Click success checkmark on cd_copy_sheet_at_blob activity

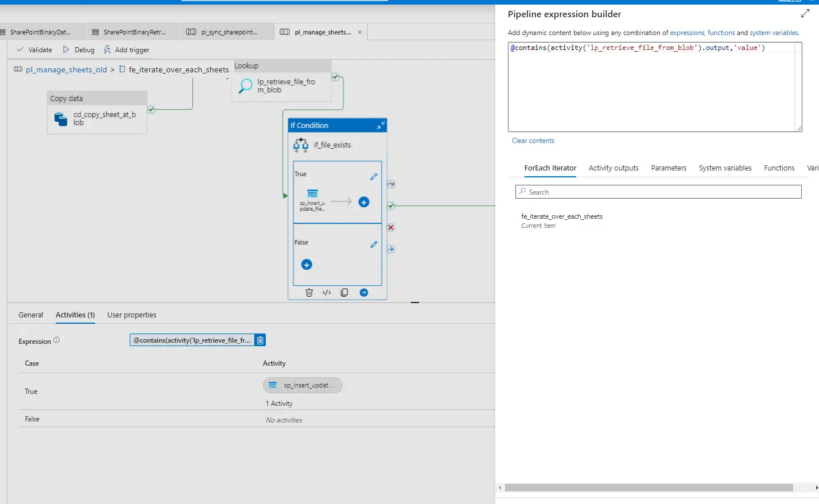151,110
